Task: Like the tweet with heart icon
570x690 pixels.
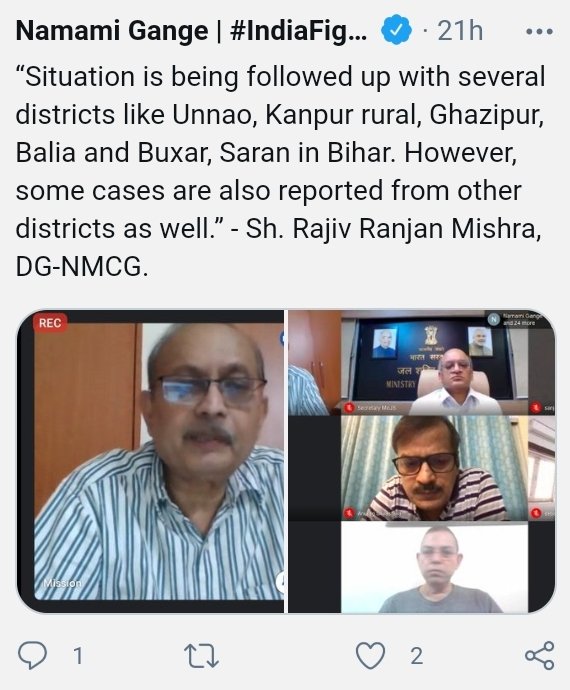Action: click(x=370, y=656)
